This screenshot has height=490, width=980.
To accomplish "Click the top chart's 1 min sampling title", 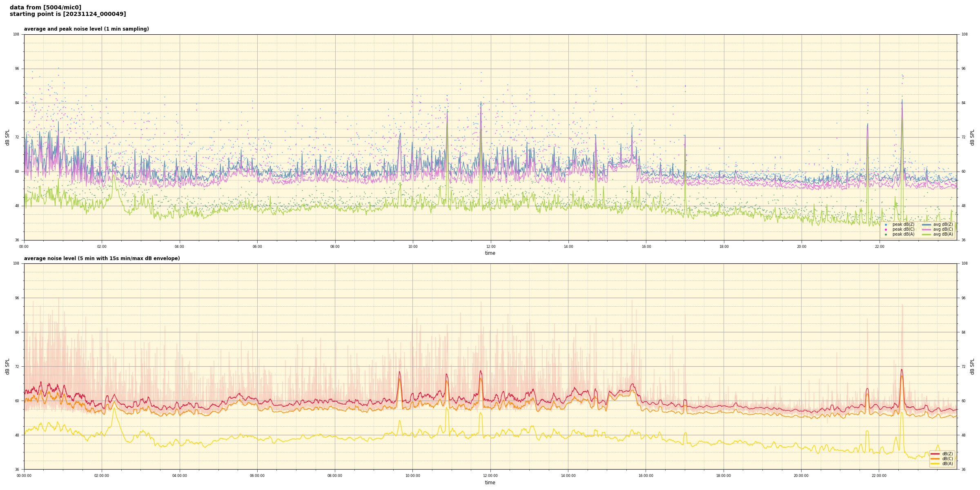I will pos(86,29).
